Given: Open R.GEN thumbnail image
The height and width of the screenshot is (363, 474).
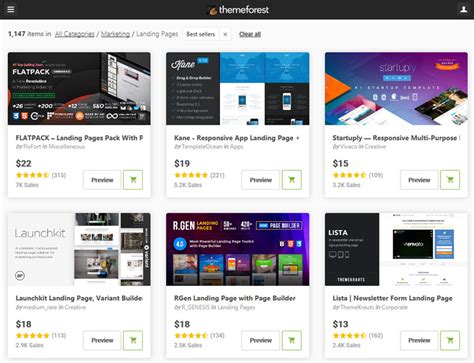Looking at the screenshot, I should click(238, 249).
